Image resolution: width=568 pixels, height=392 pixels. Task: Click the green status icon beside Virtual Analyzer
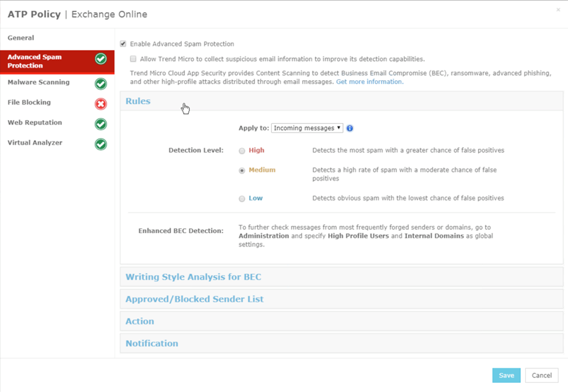(x=100, y=143)
